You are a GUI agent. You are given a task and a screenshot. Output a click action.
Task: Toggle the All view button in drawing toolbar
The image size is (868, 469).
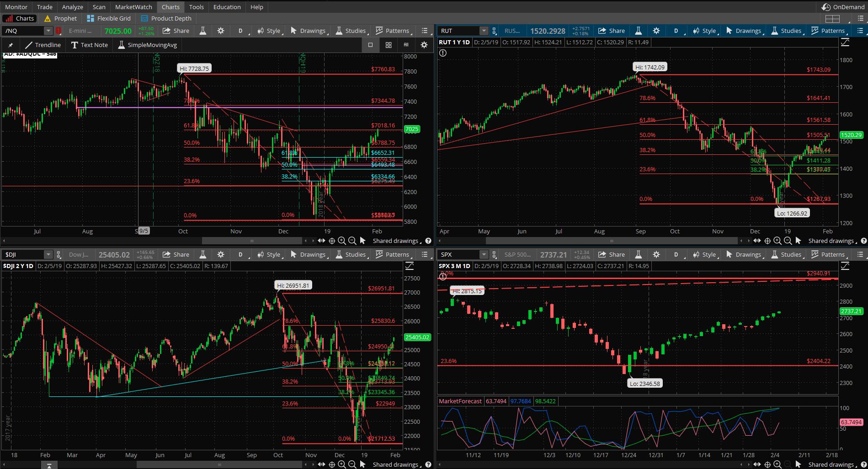tap(406, 45)
